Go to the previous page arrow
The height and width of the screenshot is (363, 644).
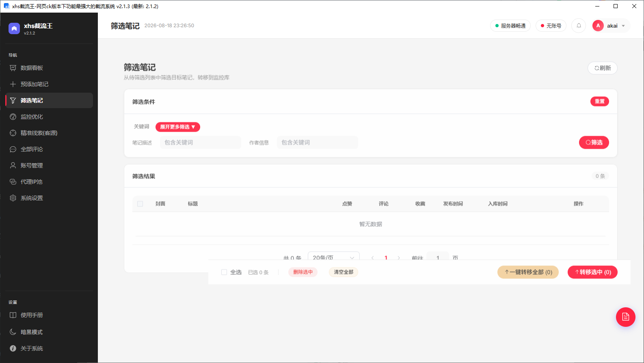coord(373,258)
